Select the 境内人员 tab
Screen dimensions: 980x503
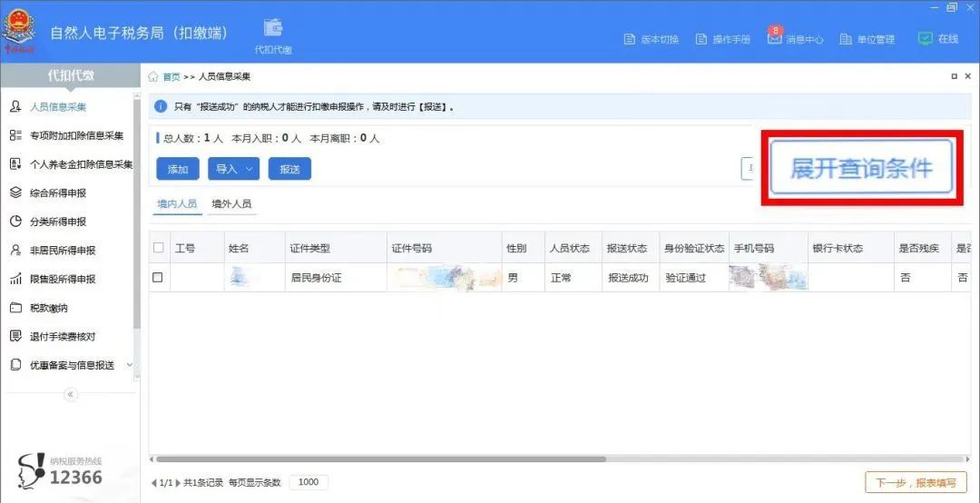(177, 204)
